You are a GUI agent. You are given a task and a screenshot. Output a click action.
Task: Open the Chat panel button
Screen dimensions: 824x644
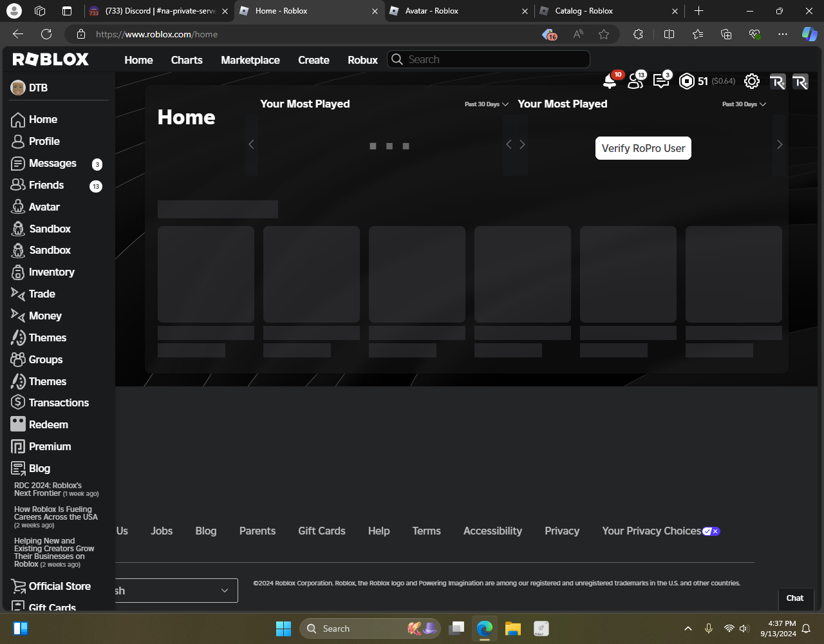pos(795,598)
